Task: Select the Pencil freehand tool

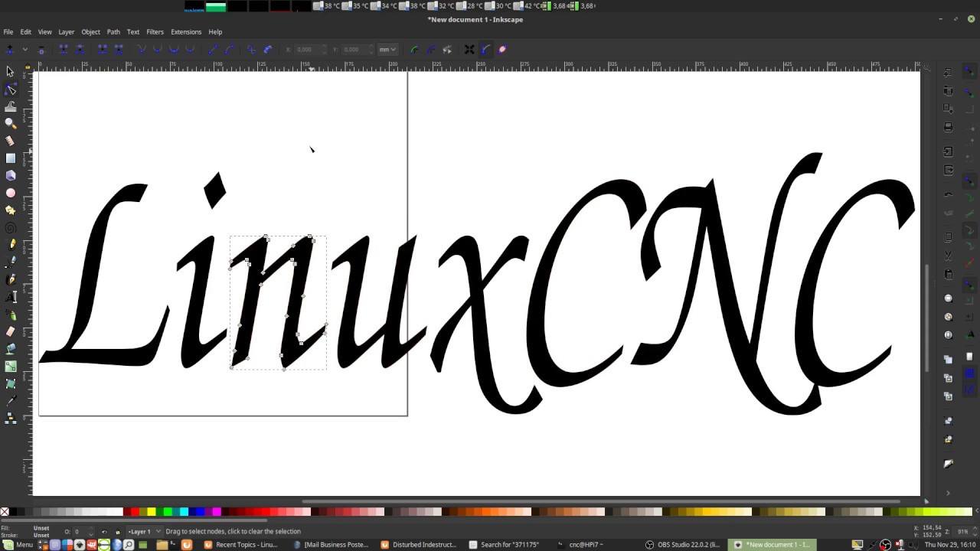Action: pyautogui.click(x=10, y=244)
